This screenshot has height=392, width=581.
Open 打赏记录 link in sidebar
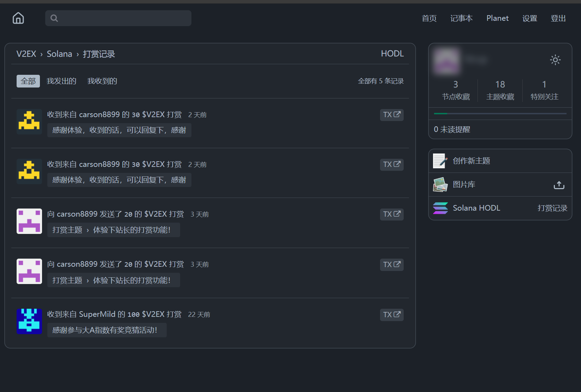coord(552,208)
